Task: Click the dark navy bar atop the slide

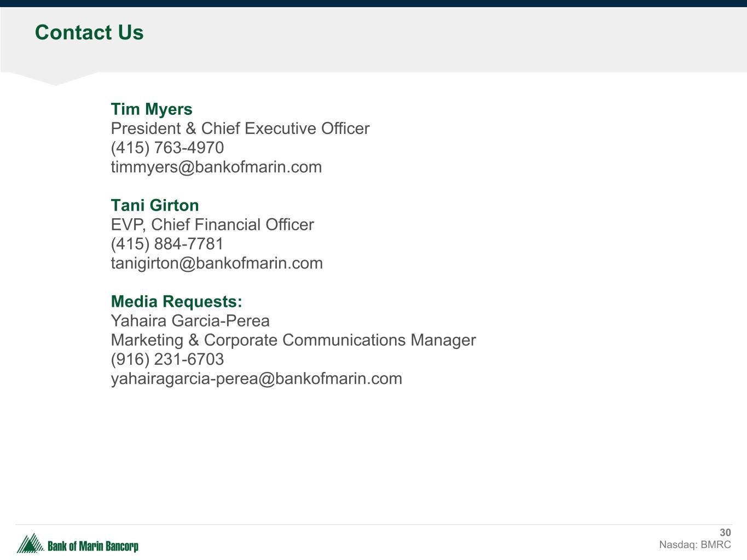Action: pyautogui.click(x=373, y=3)
